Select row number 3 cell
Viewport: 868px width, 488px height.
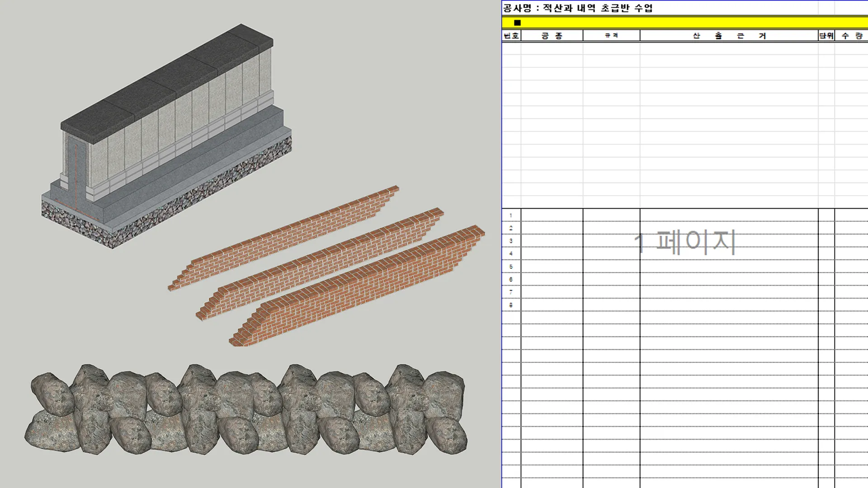[511, 241]
